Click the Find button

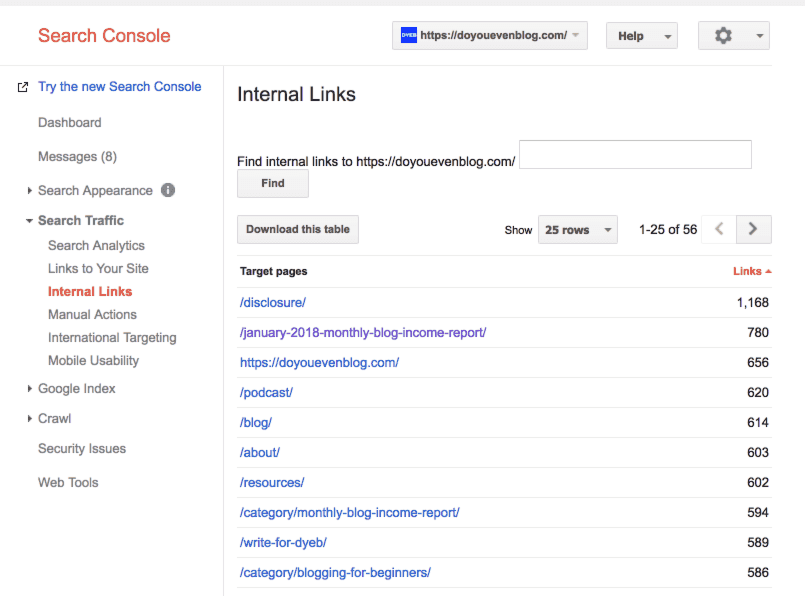point(273,183)
